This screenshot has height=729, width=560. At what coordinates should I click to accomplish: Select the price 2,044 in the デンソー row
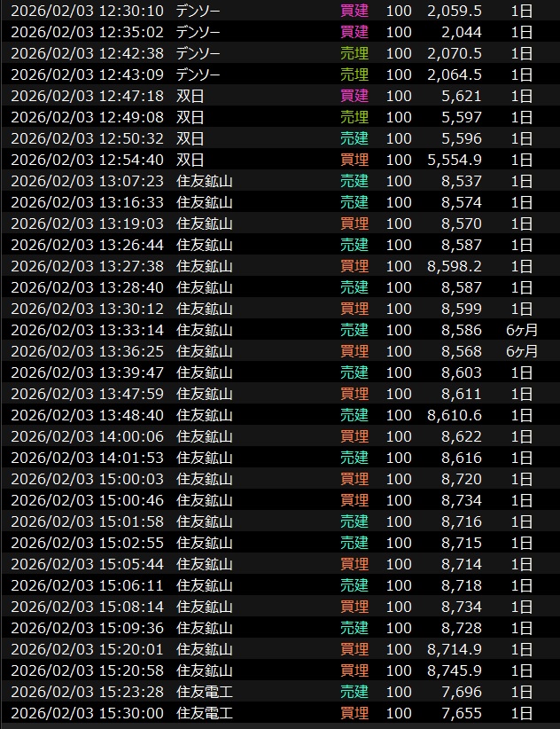tap(463, 32)
